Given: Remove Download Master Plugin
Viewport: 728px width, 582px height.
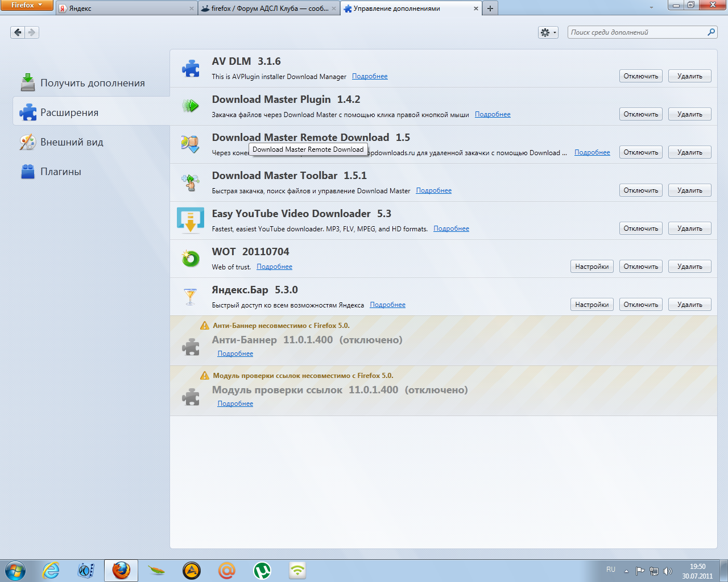Looking at the screenshot, I should pos(690,114).
